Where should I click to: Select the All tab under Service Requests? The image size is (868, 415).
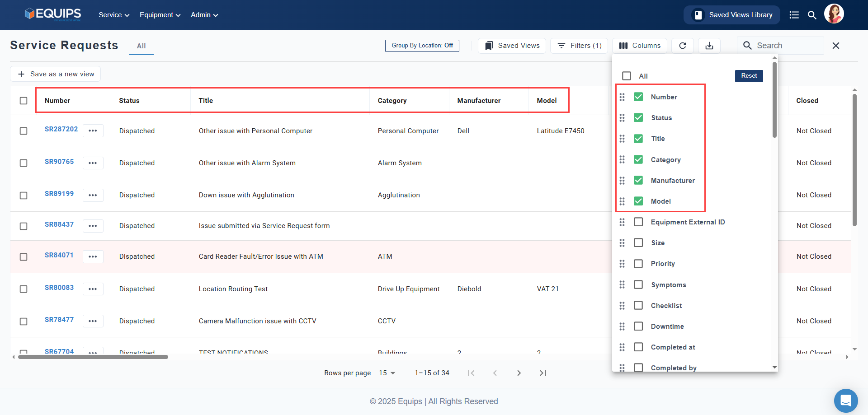(x=141, y=46)
